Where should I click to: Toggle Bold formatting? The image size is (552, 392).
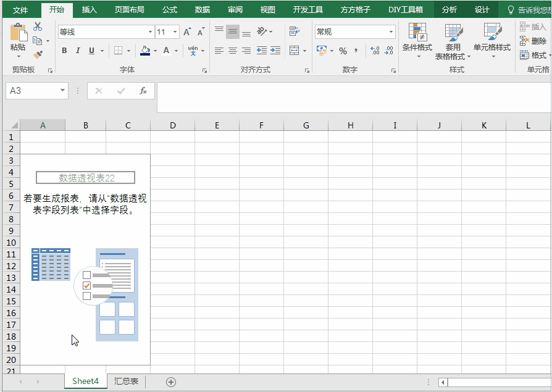64,51
